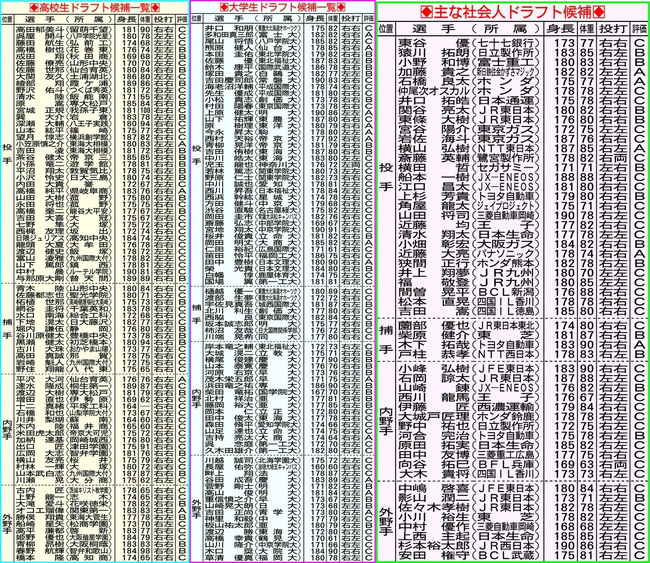Click player name 石橋 良太
Viewport: 650px width, 563px height.
pos(434,81)
